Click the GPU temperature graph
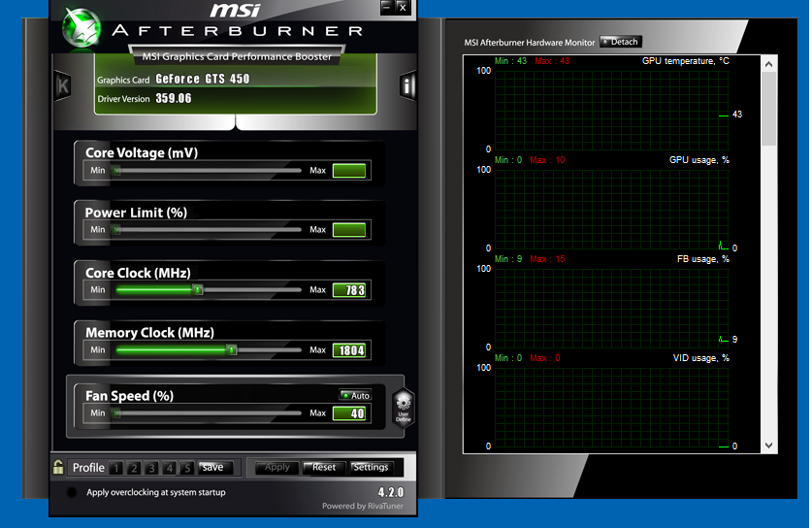This screenshot has width=812, height=529. coord(611,111)
